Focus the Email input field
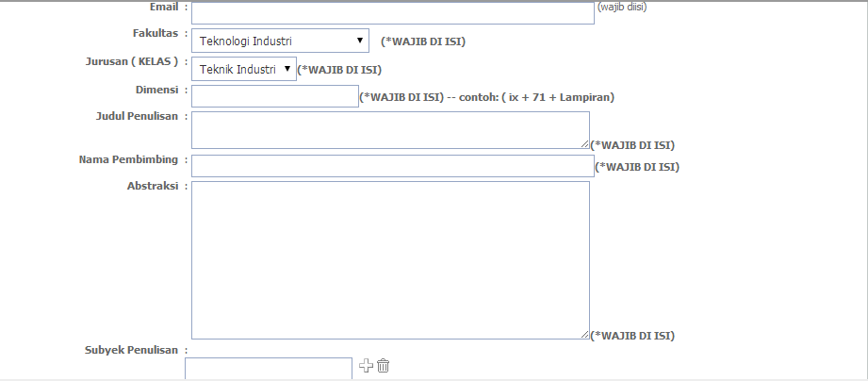The height and width of the screenshot is (381, 868). point(393,13)
